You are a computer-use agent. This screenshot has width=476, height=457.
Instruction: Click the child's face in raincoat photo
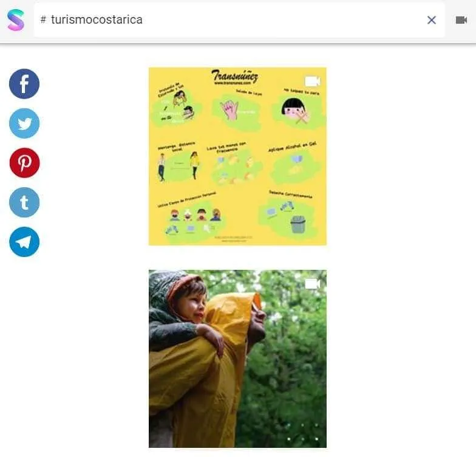click(x=192, y=303)
